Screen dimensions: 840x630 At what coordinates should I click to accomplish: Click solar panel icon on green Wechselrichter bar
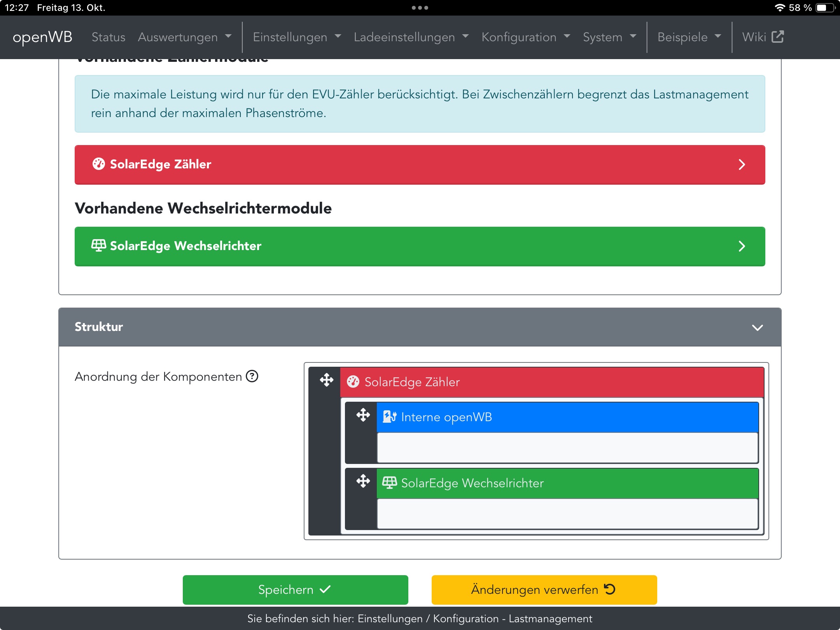tap(98, 245)
